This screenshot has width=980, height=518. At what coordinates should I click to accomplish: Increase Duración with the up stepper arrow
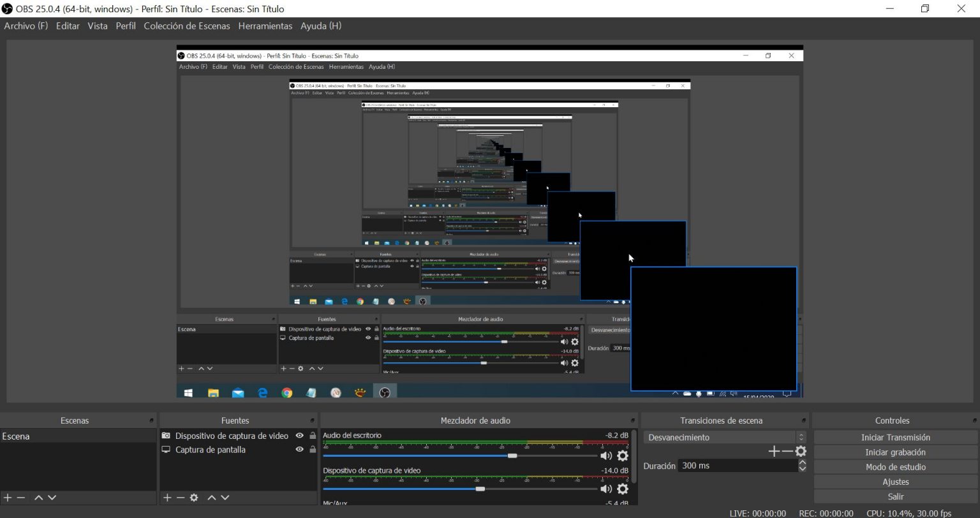[x=803, y=463]
